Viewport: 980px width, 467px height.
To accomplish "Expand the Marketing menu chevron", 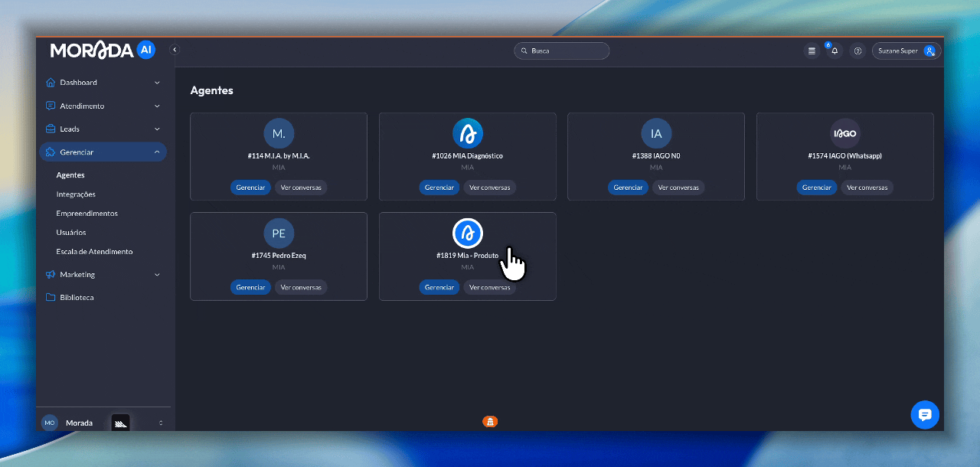I will click(x=157, y=274).
